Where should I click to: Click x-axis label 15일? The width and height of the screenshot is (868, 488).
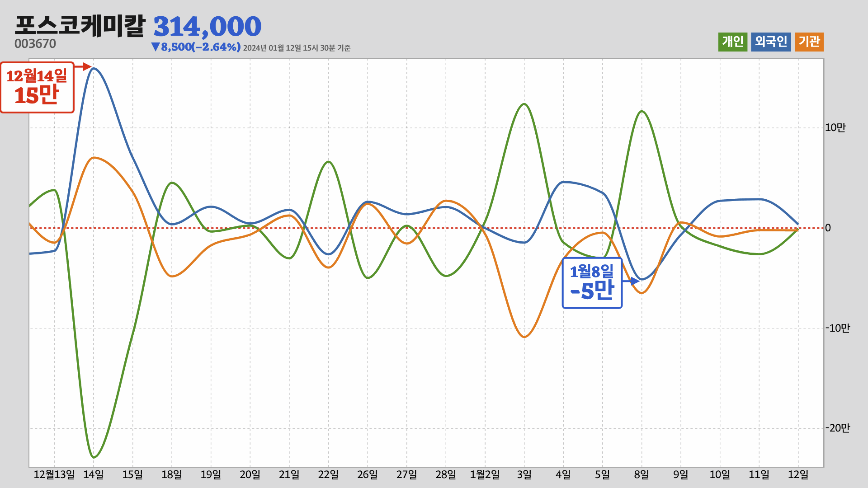point(132,474)
